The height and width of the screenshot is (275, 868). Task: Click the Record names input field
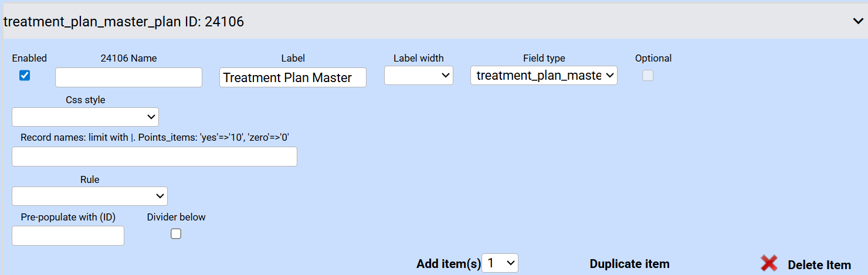[x=154, y=157]
